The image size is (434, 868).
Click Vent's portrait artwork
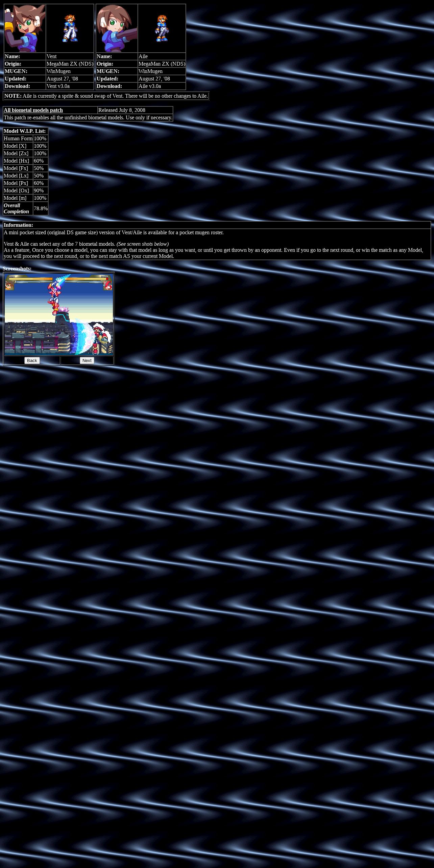pyautogui.click(x=25, y=28)
